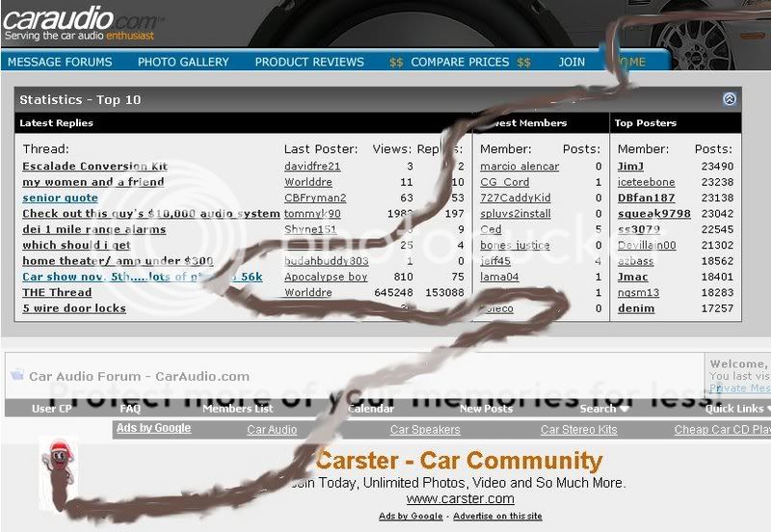View top poster Jmac

[632, 277]
